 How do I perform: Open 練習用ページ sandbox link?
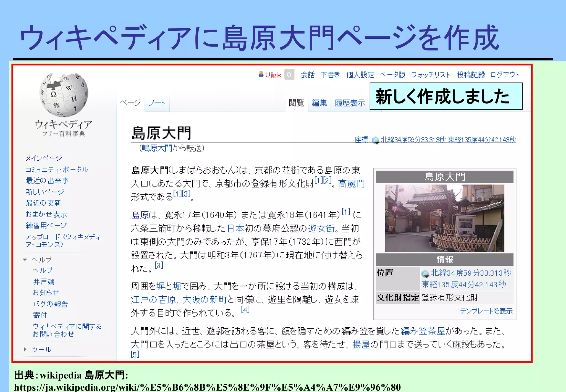tap(46, 225)
